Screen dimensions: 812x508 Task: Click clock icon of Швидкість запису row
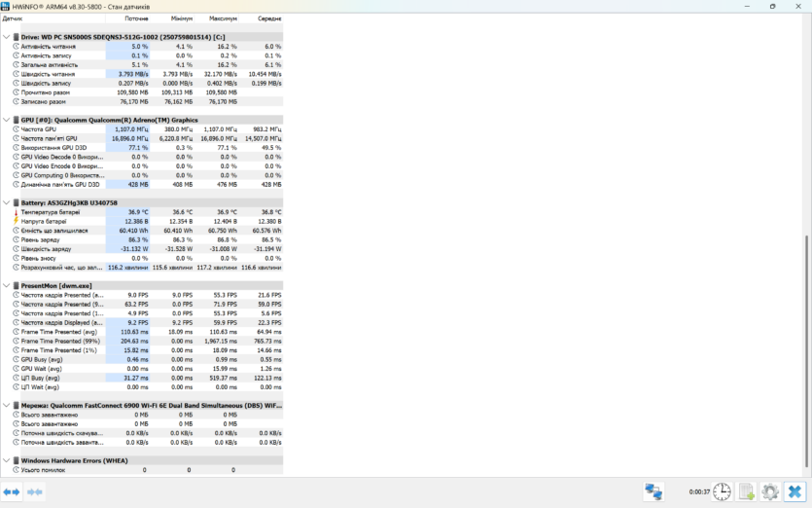[x=17, y=83]
